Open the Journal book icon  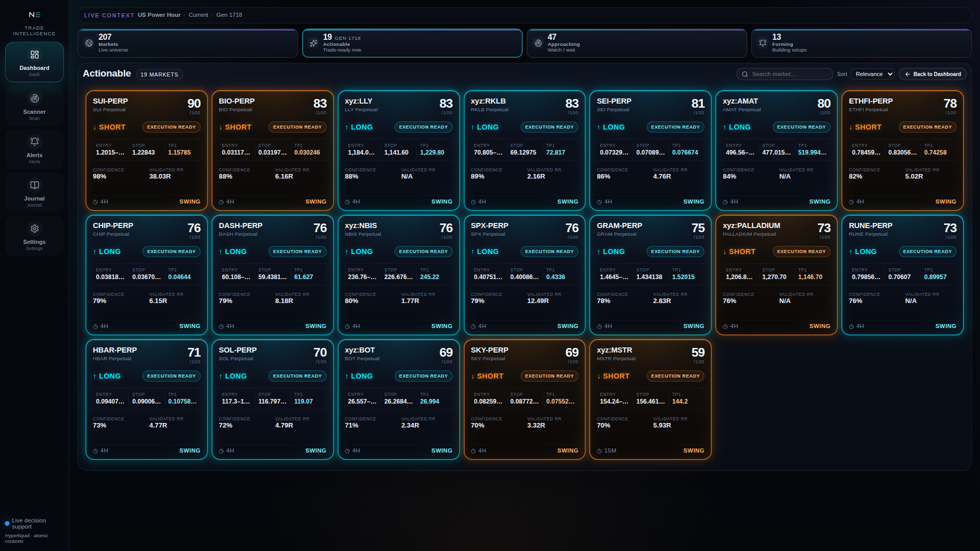[x=34, y=185]
